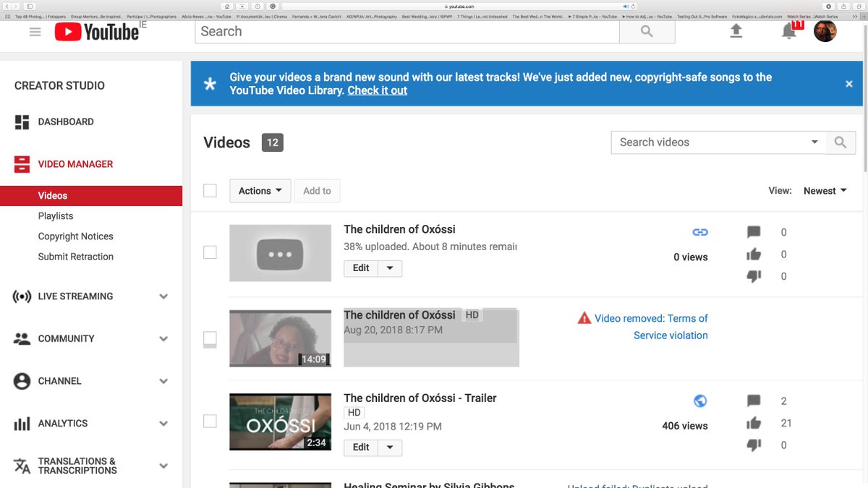Click the search magnifier button in header
868x488 pixels.
click(647, 31)
